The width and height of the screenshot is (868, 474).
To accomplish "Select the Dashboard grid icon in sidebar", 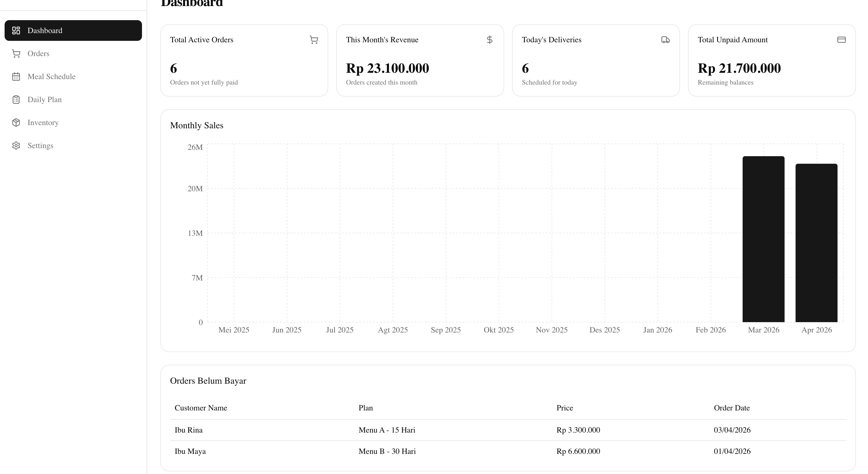I will pyautogui.click(x=16, y=30).
